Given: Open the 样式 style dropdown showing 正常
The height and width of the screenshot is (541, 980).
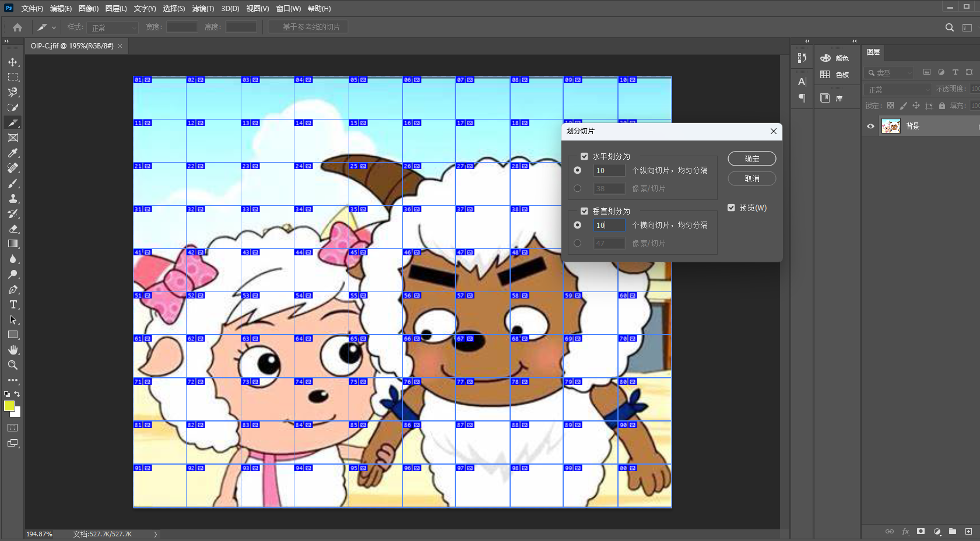Looking at the screenshot, I should pyautogui.click(x=113, y=27).
